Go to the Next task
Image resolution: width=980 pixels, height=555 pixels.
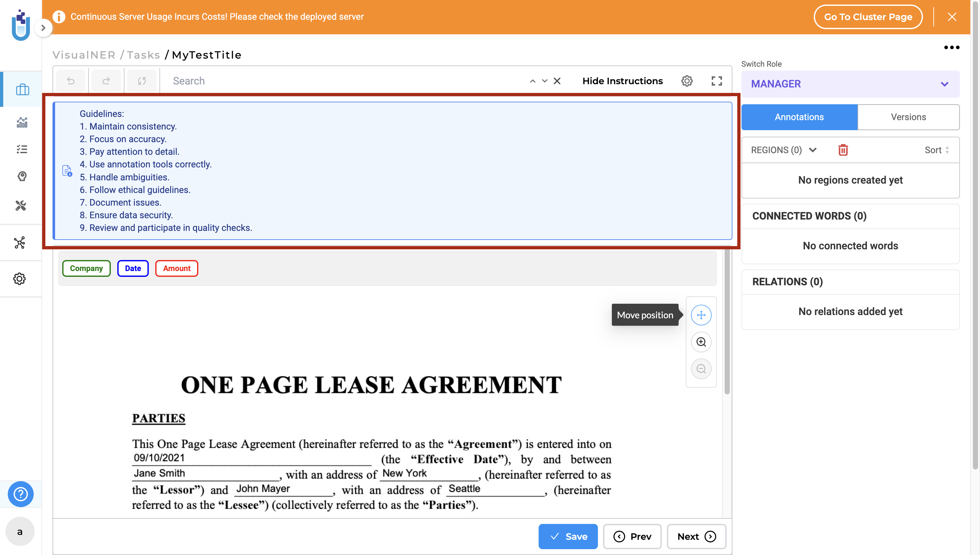tap(696, 536)
